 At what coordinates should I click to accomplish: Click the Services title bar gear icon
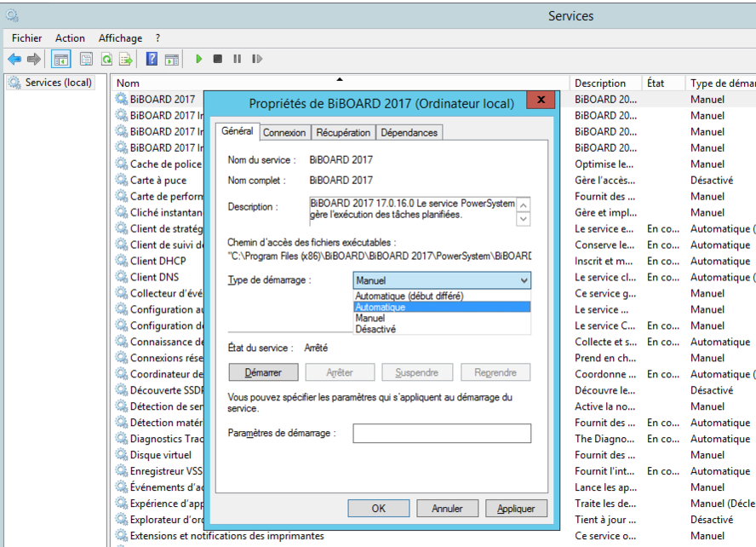point(12,16)
